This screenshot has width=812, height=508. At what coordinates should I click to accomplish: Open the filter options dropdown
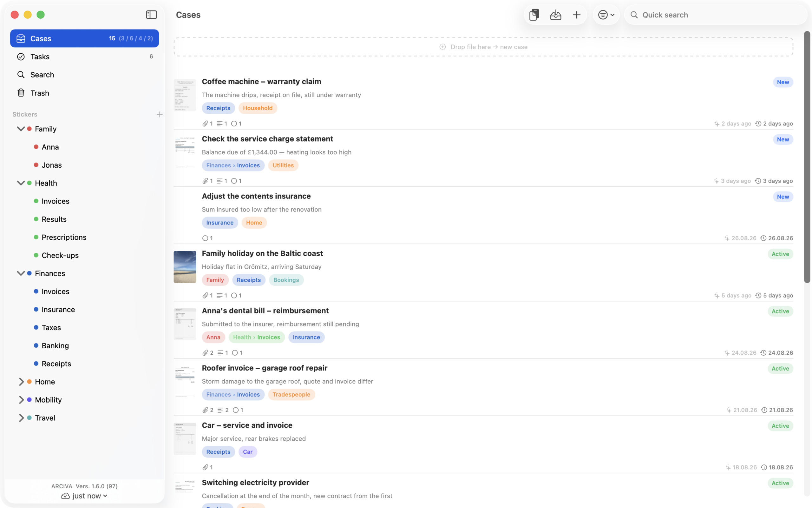[x=606, y=15]
